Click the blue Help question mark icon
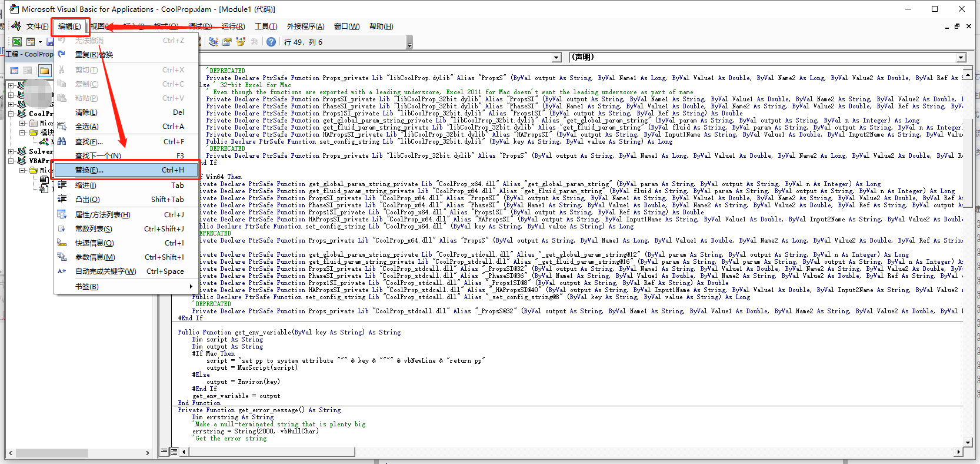The width and height of the screenshot is (980, 464). [x=271, y=42]
